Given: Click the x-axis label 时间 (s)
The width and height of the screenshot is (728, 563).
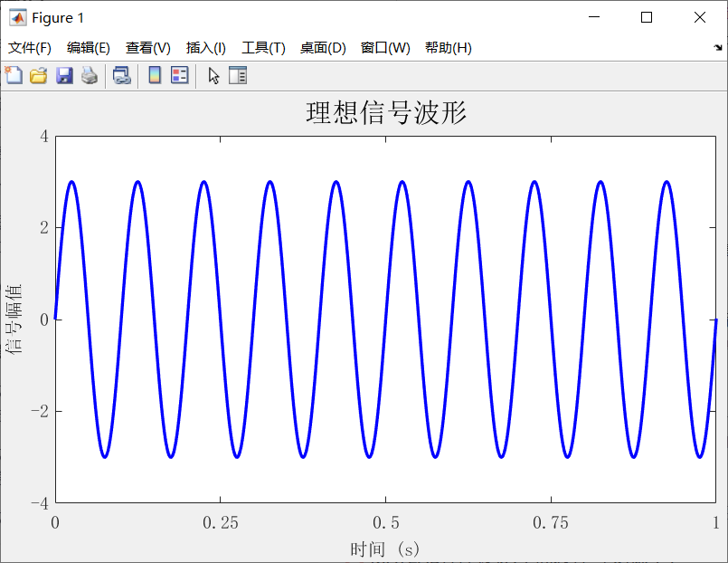Looking at the screenshot, I should [385, 549].
